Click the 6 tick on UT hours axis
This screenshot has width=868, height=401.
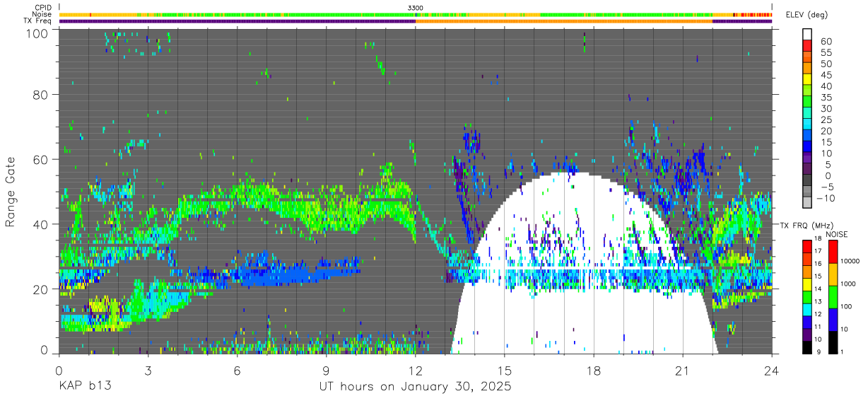237,370
